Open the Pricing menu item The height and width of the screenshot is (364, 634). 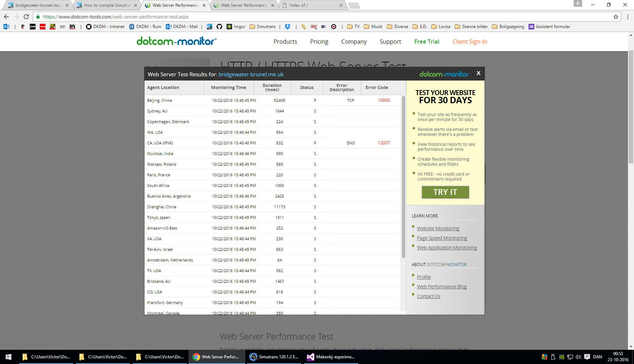319,42
